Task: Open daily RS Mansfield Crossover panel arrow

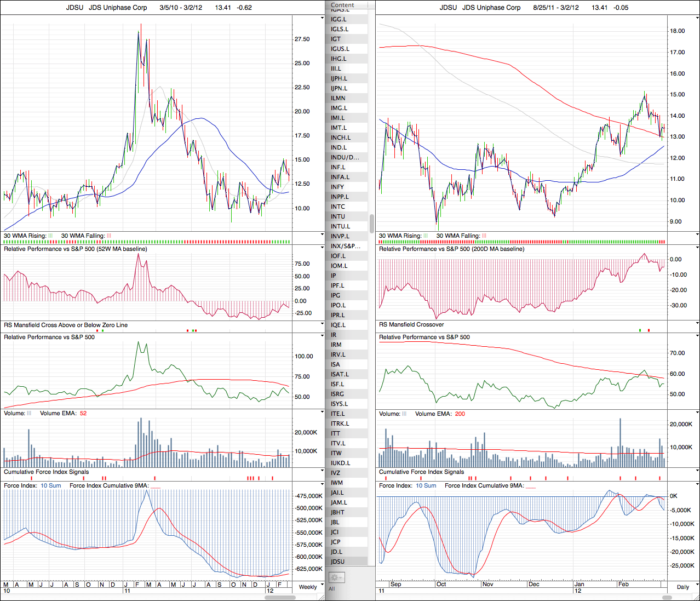Action: [697, 324]
